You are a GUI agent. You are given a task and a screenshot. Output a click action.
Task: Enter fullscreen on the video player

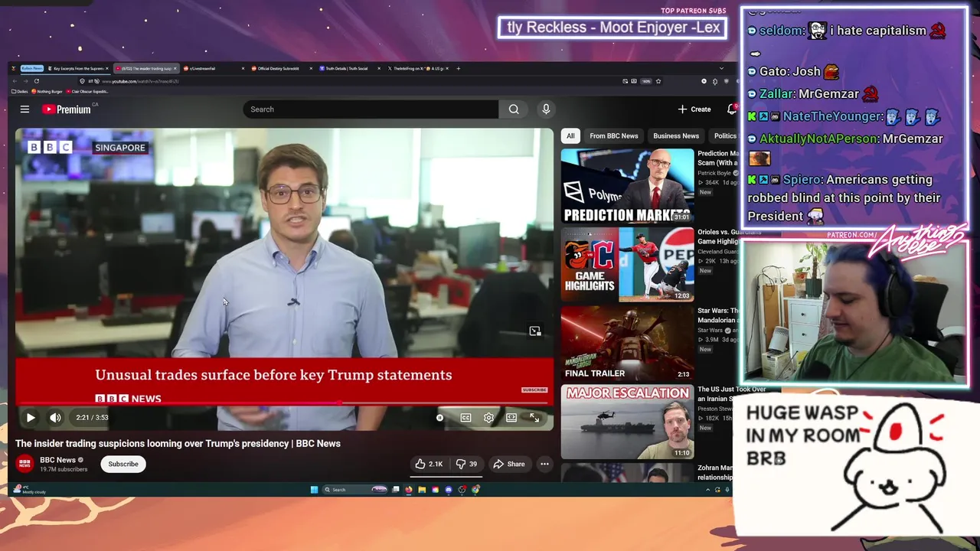534,418
